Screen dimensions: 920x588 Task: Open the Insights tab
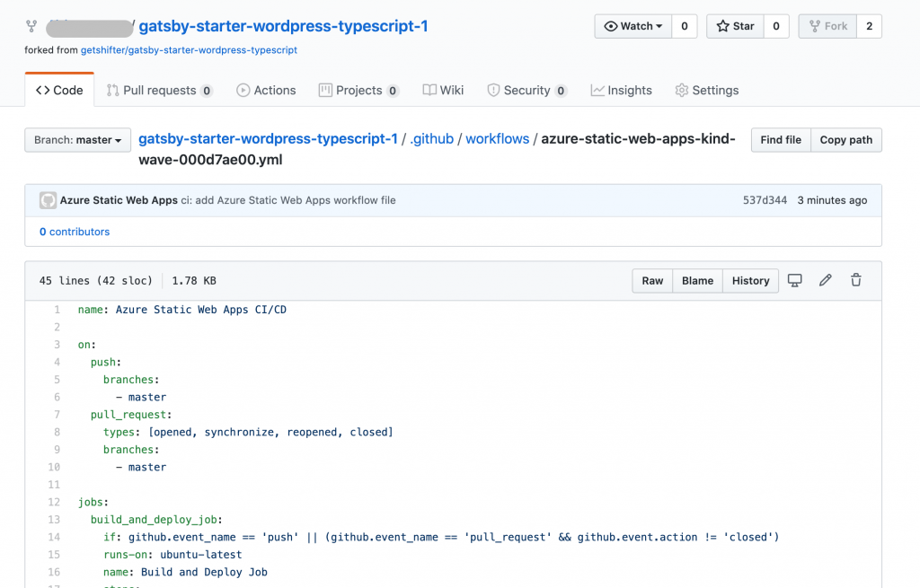[x=621, y=91]
